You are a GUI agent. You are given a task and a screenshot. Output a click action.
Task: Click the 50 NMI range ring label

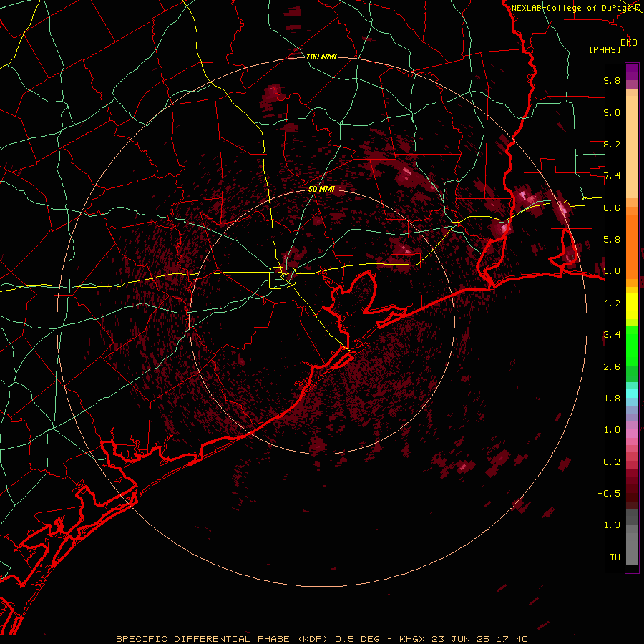pyautogui.click(x=321, y=190)
